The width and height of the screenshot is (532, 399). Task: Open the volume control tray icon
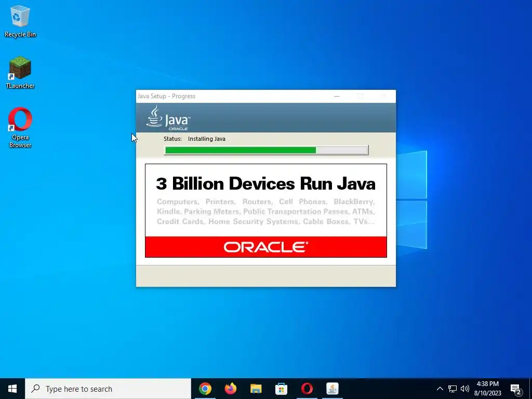click(x=465, y=389)
